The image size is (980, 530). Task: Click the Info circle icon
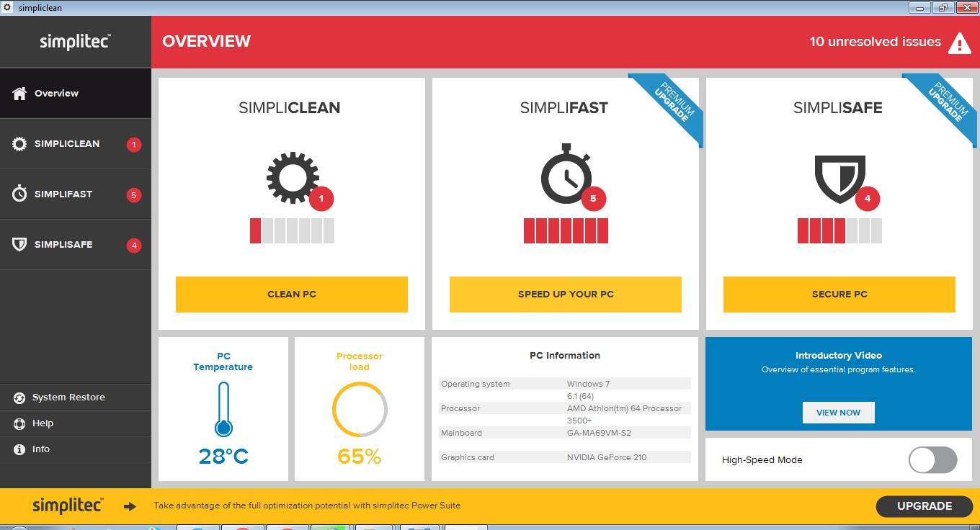[x=19, y=449]
